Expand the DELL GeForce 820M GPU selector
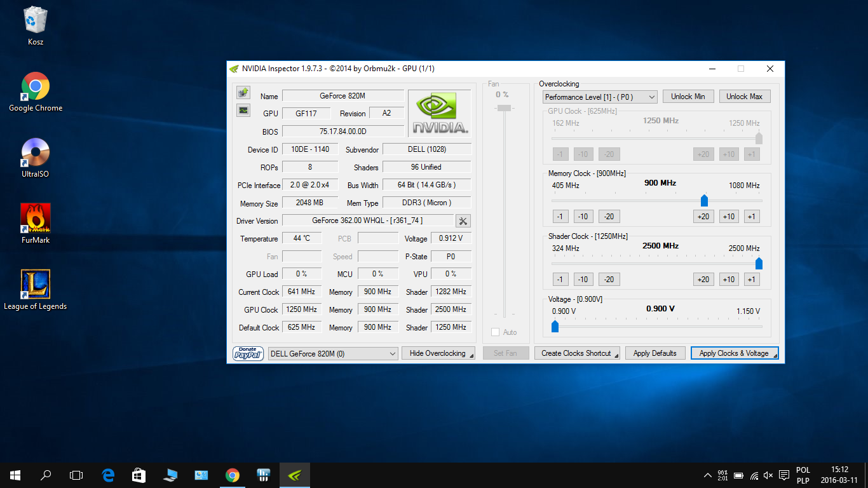 334,353
